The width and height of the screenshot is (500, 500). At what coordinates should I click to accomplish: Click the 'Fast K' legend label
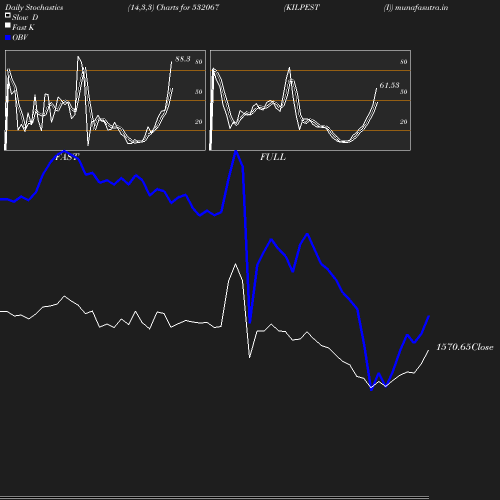coord(23,27)
